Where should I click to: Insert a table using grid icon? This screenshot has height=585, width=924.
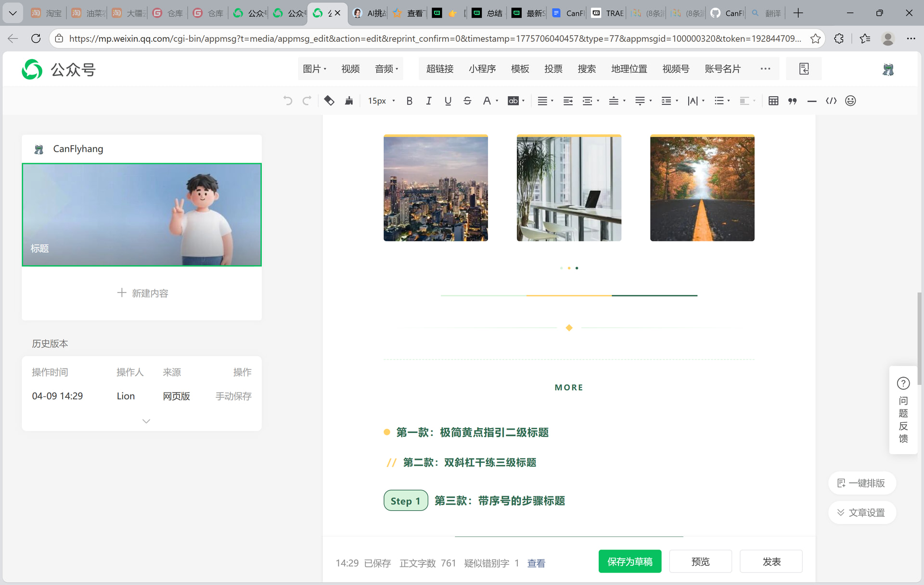click(x=773, y=101)
